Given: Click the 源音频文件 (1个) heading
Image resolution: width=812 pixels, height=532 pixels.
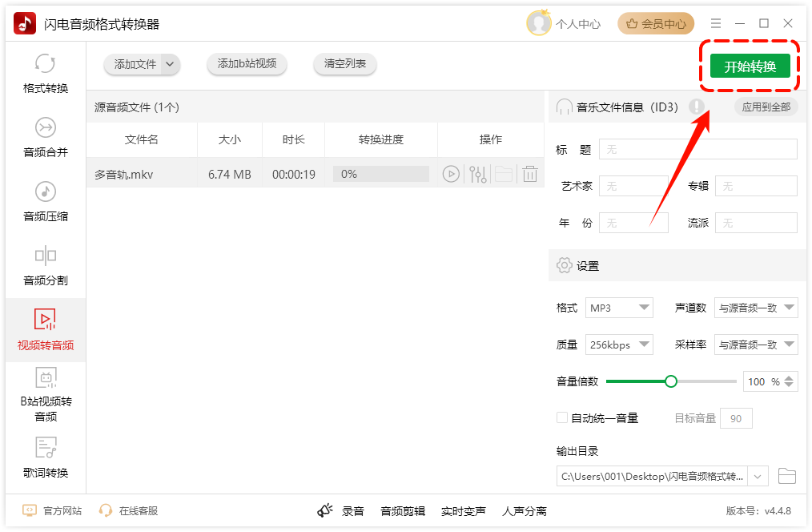Looking at the screenshot, I should (x=137, y=107).
